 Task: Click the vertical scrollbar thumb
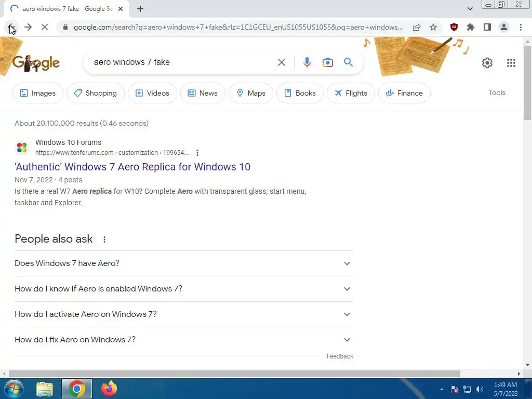click(527, 83)
